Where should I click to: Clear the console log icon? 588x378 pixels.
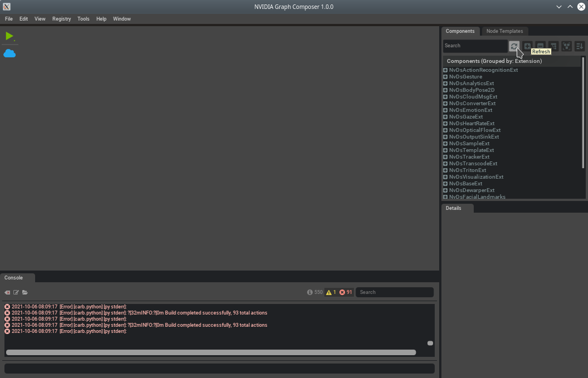click(7, 292)
